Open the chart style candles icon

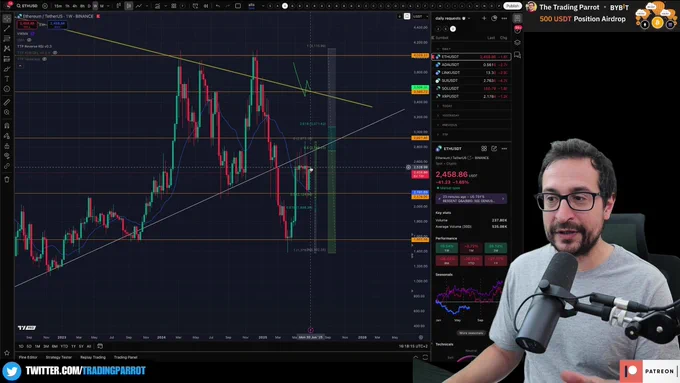coord(129,6)
